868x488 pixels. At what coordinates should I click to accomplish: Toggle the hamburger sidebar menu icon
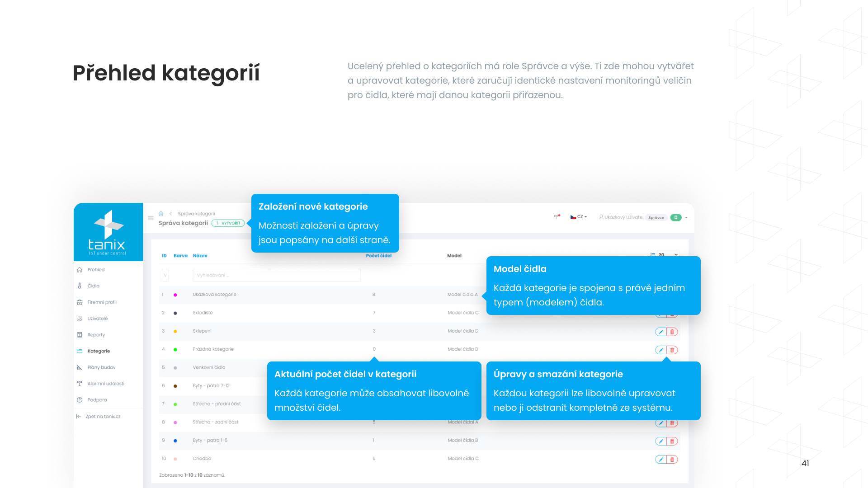click(x=151, y=218)
